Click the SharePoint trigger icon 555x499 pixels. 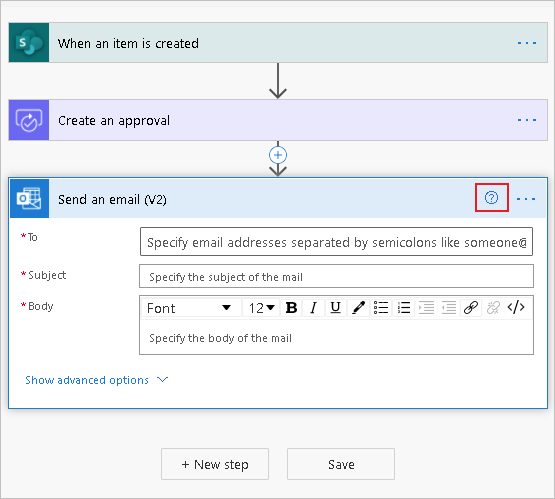coord(29,43)
